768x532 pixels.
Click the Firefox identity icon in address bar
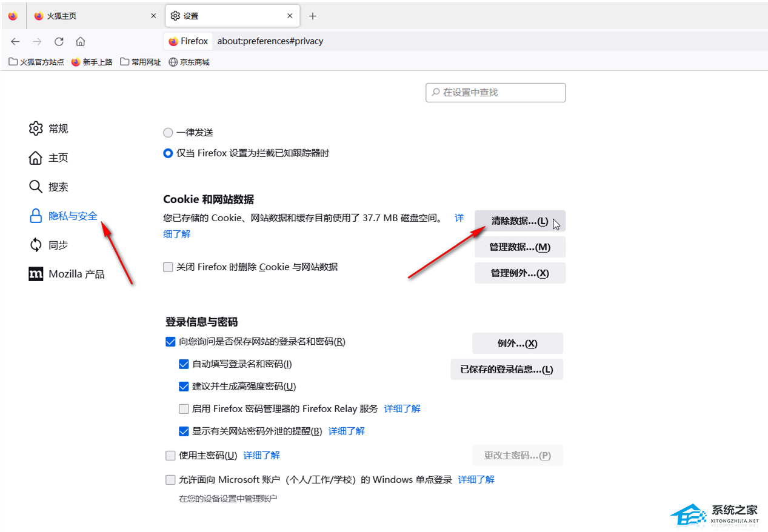click(188, 41)
